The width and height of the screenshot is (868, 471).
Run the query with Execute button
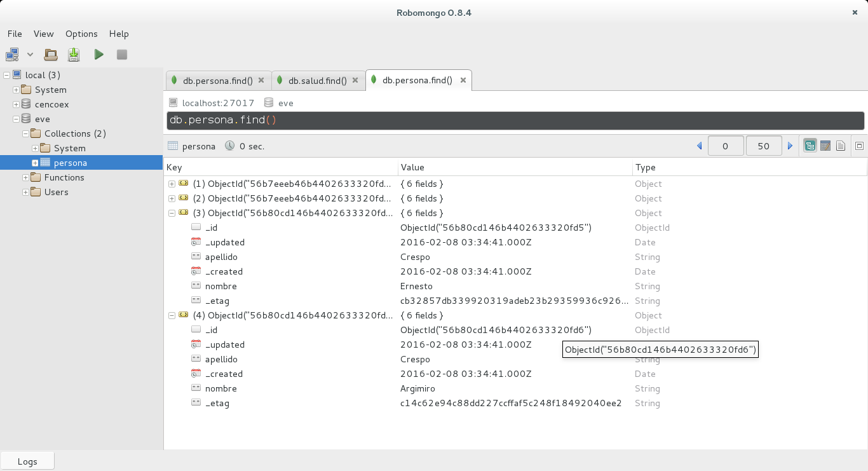98,55
